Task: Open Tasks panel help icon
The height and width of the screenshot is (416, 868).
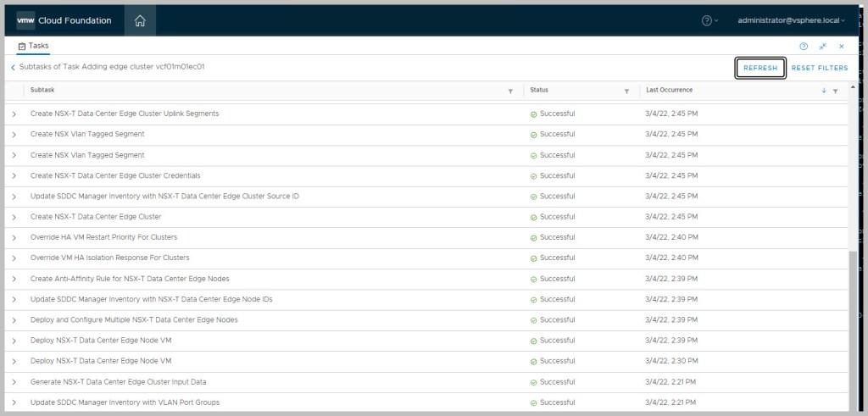Action: (804, 47)
